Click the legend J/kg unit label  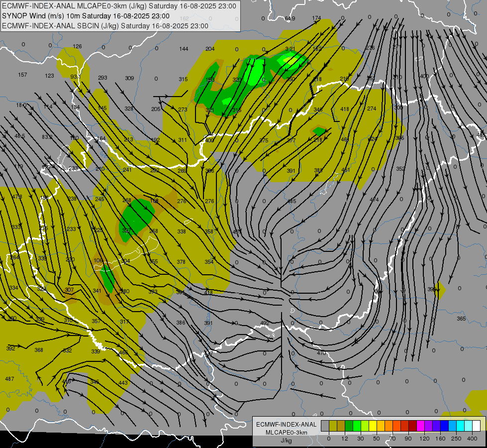[287, 441]
